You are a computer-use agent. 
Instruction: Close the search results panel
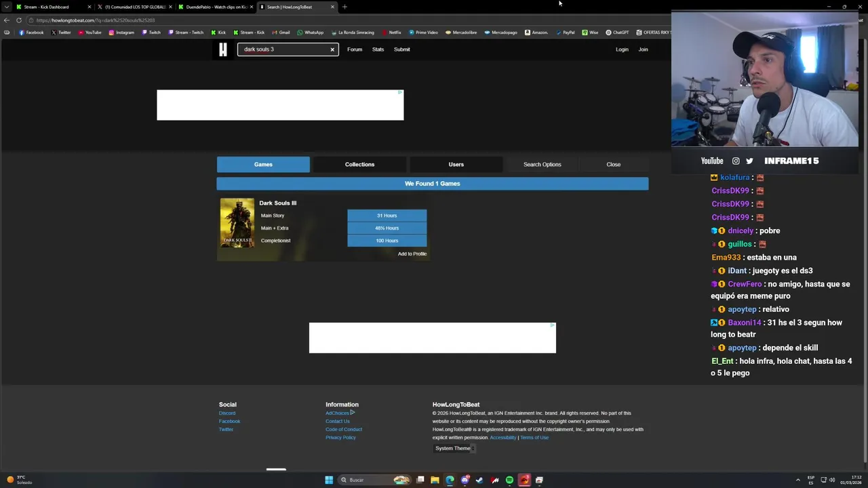[x=613, y=164]
